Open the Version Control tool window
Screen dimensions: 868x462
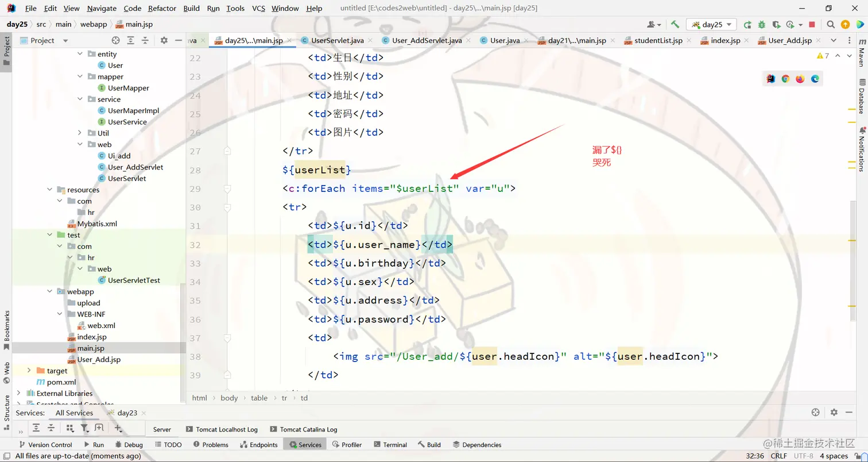click(45, 445)
